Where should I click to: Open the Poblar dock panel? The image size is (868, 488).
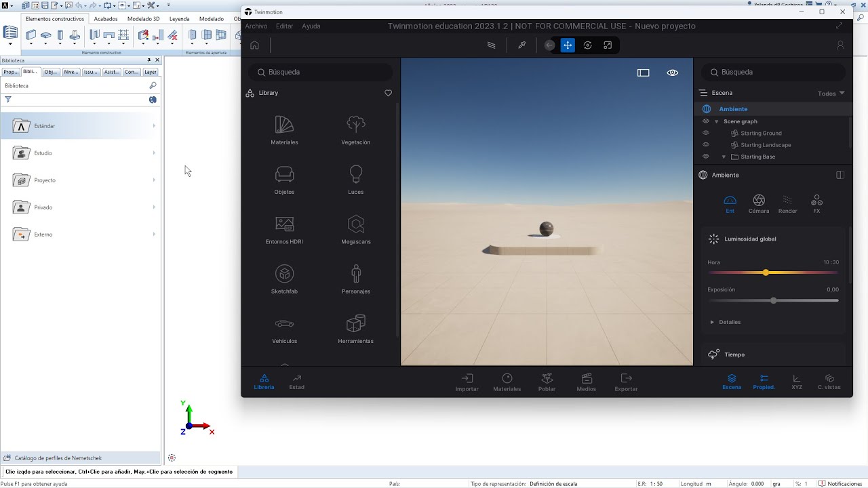coord(547,382)
